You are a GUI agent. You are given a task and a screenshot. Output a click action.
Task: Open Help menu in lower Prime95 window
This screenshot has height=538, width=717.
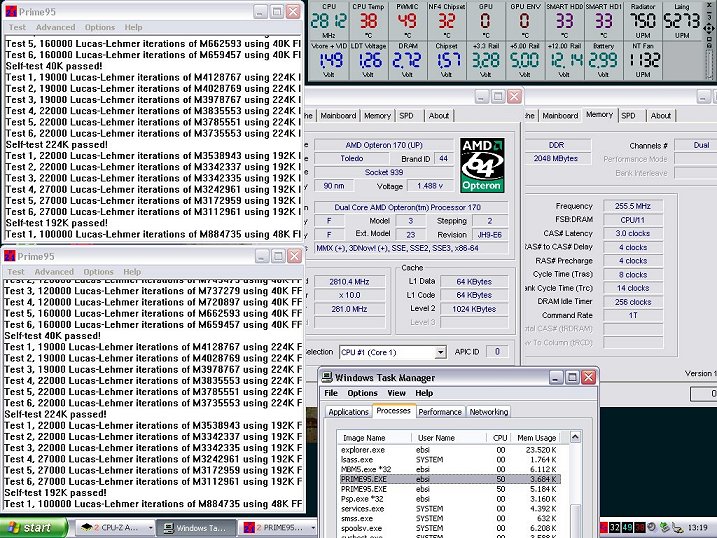click(x=132, y=272)
